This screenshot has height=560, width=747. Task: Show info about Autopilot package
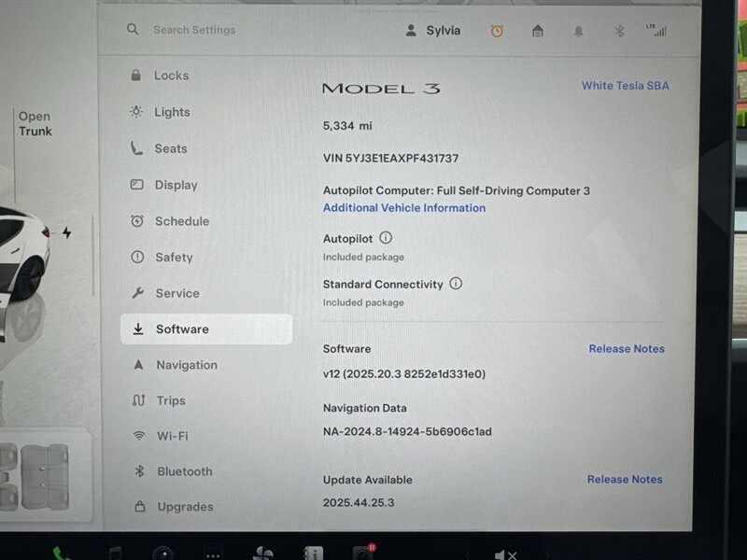click(386, 239)
